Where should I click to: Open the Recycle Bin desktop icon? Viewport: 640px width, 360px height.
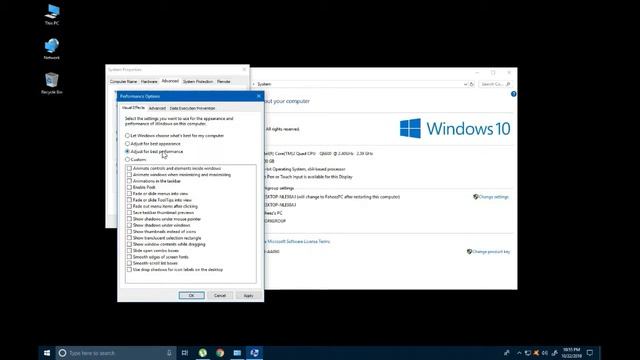click(x=52, y=84)
